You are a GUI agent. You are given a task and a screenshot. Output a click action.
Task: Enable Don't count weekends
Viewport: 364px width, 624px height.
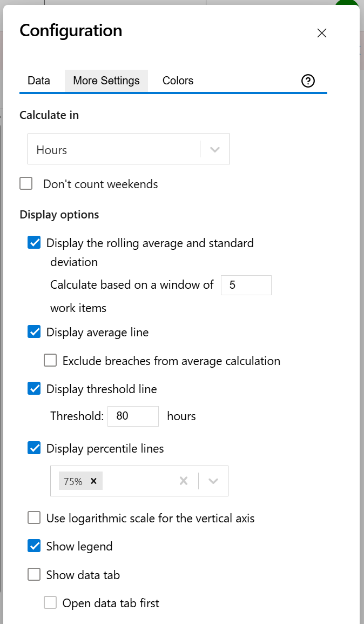click(26, 183)
